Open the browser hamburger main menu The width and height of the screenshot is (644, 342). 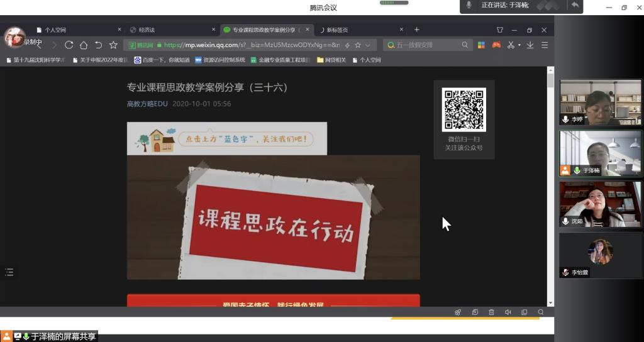(545, 45)
